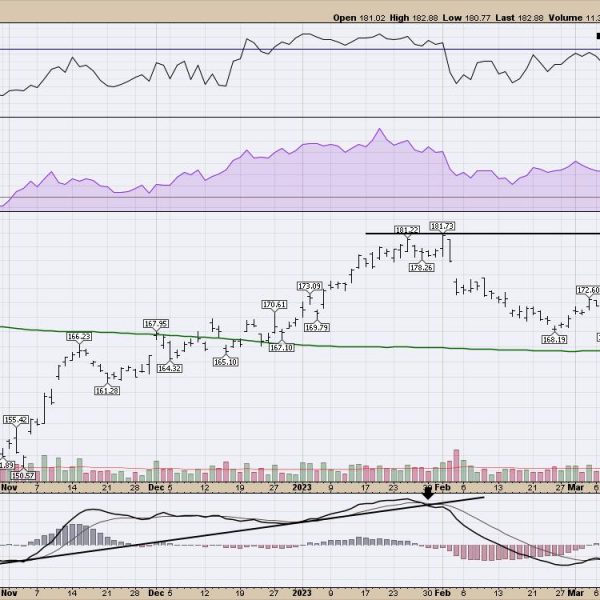600x600 pixels.
Task: Select Feb on the bottommost date axis
Action: click(x=443, y=593)
